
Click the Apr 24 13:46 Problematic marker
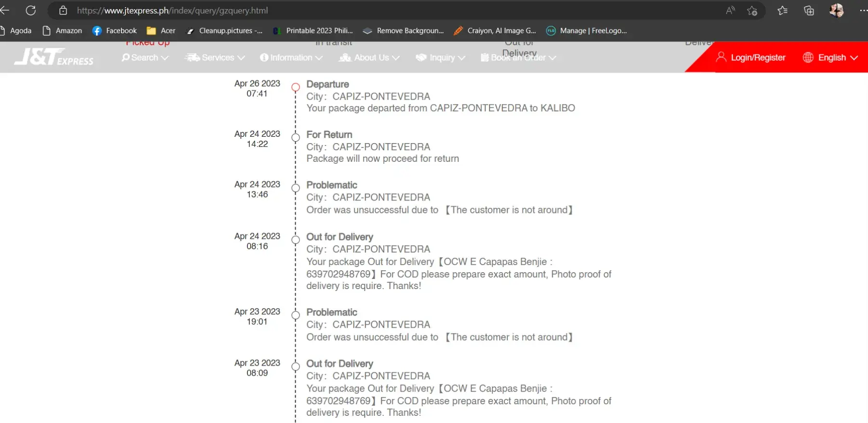click(x=296, y=188)
